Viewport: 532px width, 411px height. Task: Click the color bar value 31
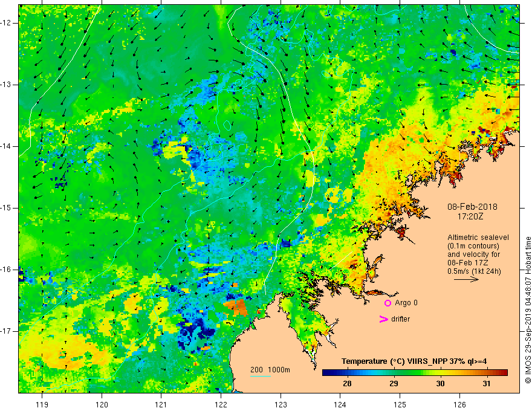(x=487, y=384)
